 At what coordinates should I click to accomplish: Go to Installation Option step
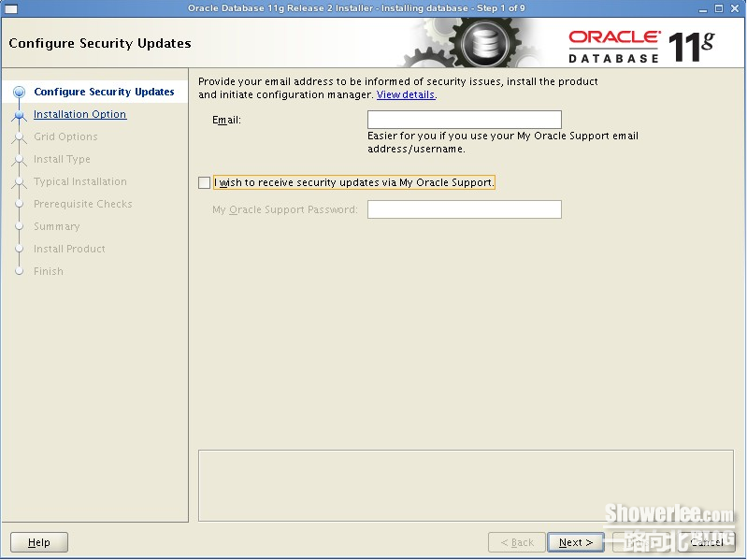click(79, 115)
